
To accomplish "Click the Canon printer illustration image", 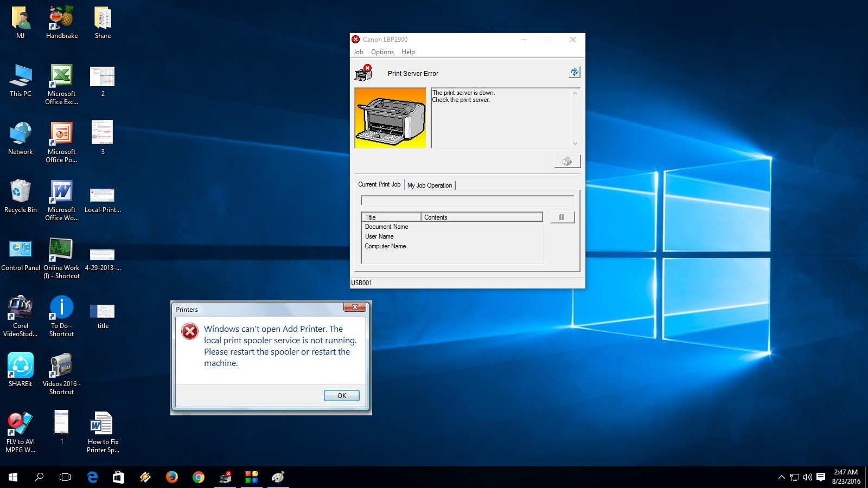I will pyautogui.click(x=391, y=118).
